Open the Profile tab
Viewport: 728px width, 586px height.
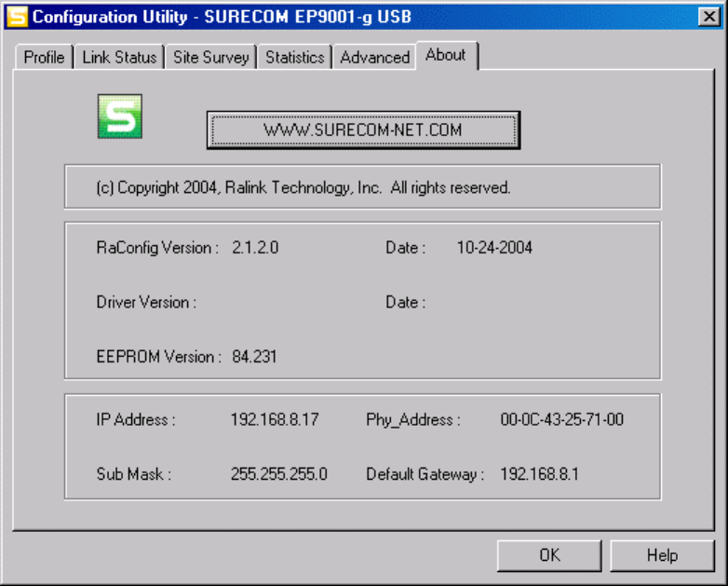pos(44,58)
